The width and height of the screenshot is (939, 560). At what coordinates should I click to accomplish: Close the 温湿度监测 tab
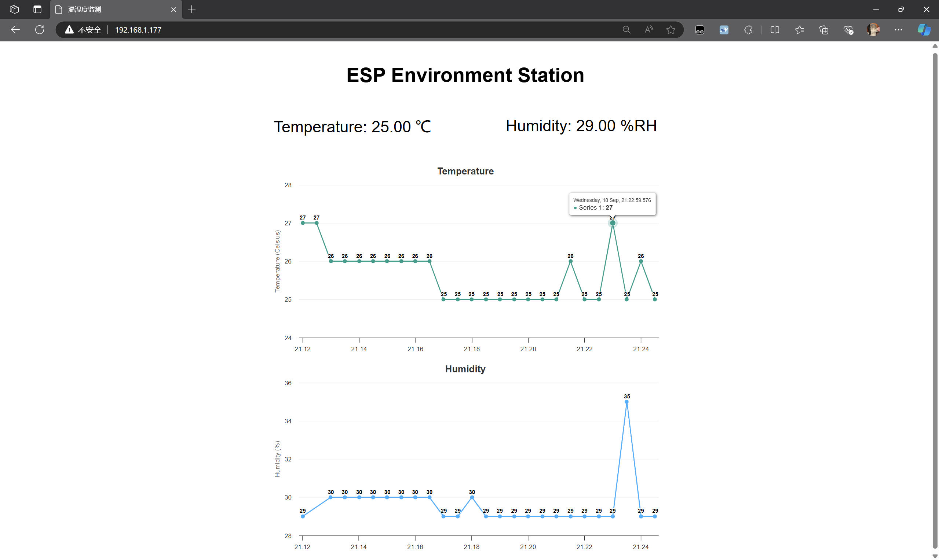174,10
